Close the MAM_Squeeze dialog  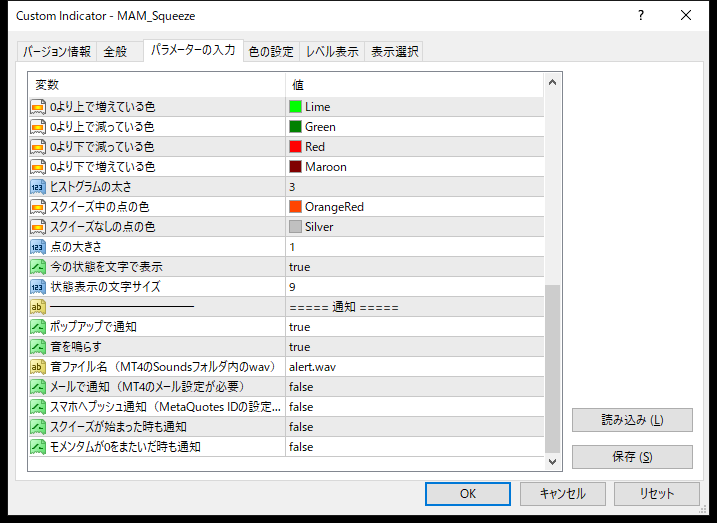click(685, 16)
